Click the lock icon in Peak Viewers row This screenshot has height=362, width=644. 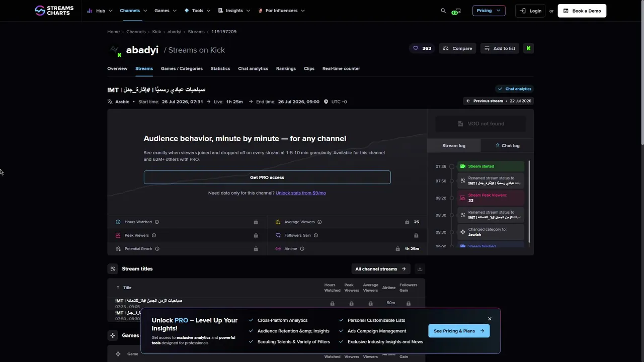(256, 235)
